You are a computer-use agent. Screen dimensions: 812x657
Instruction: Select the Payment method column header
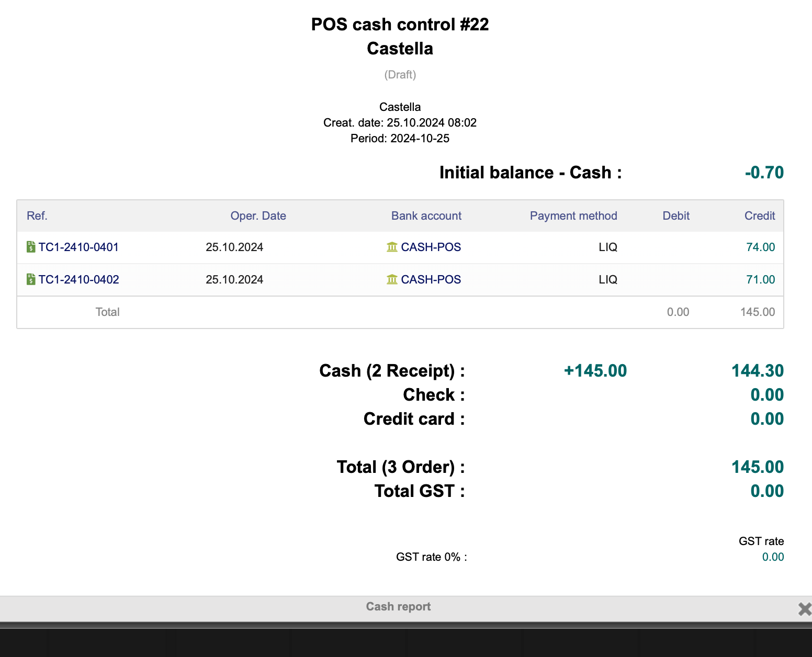[573, 216]
